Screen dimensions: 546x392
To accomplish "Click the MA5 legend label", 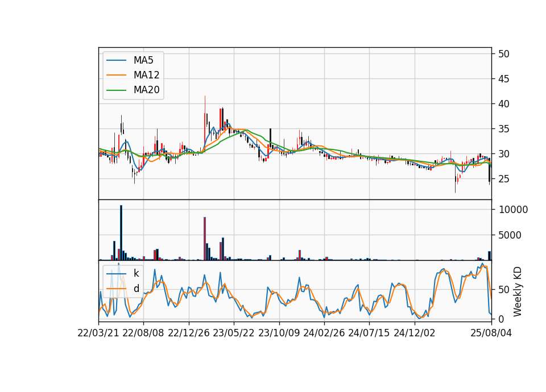I will click(x=143, y=60).
